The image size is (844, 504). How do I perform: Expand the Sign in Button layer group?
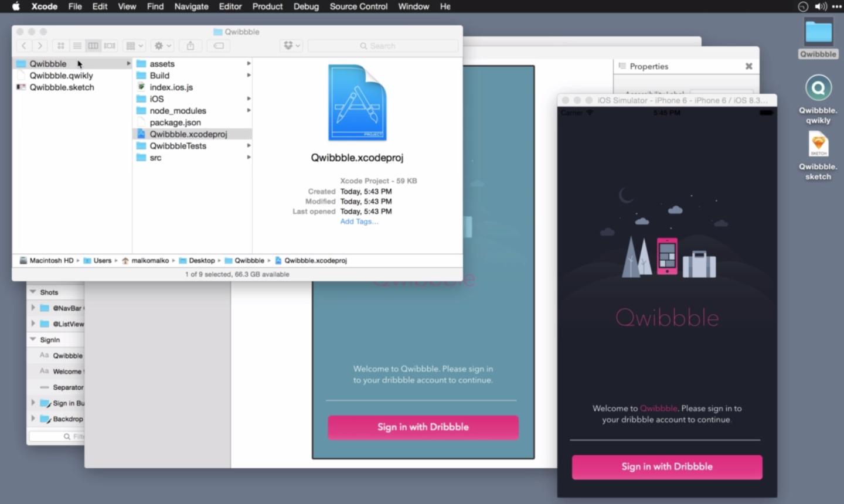[x=33, y=403]
